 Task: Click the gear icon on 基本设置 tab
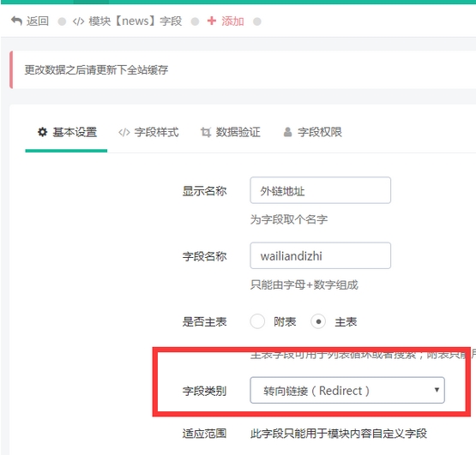pos(43,132)
